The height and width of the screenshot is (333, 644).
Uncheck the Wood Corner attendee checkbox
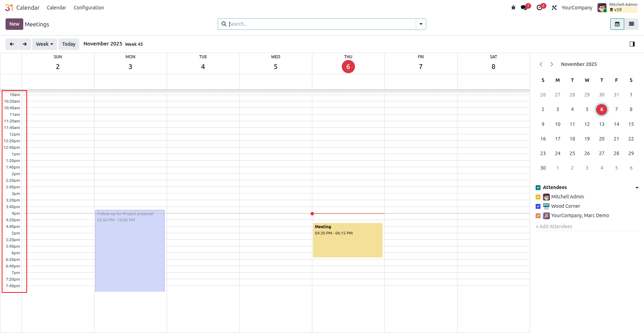tap(538, 206)
